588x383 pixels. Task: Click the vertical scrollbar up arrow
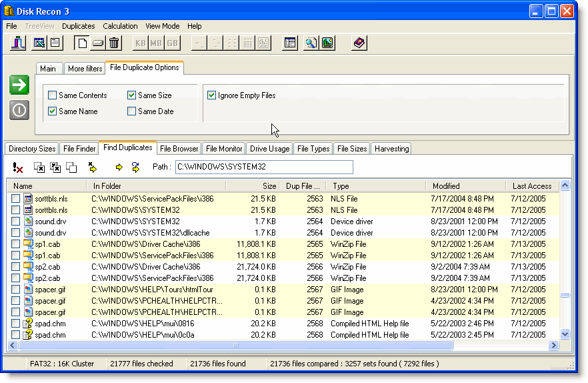click(565, 185)
